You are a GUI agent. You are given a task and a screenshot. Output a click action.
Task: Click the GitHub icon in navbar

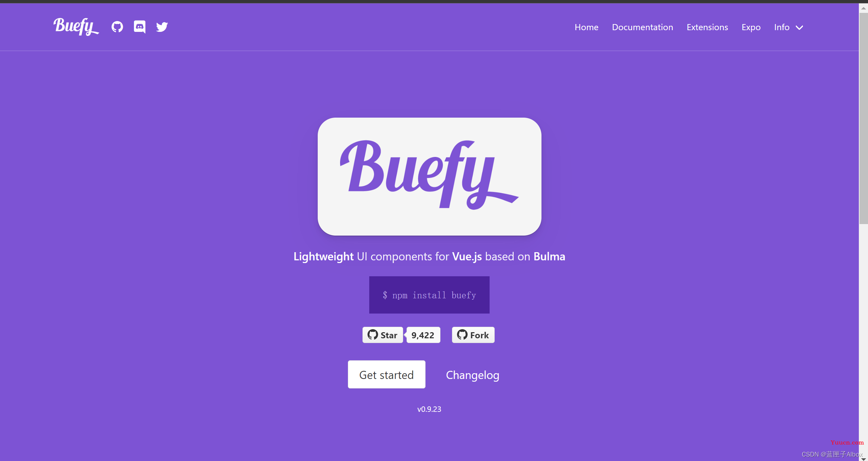118,26
